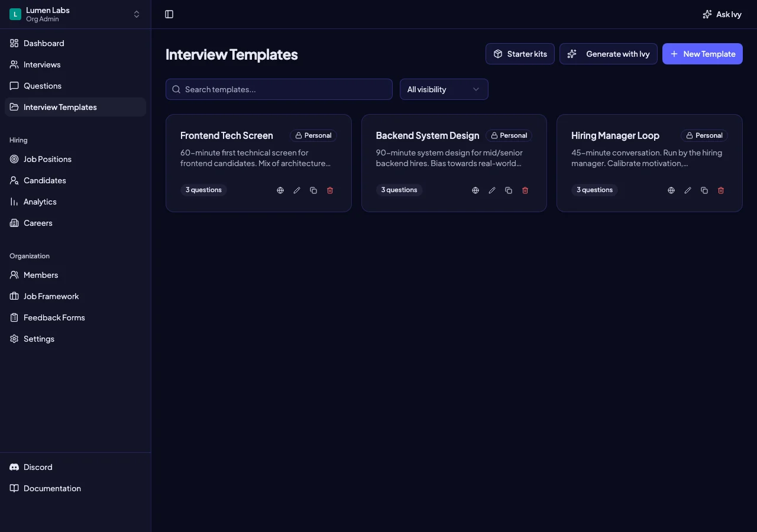This screenshot has height=532, width=757.
Task: Open Feedback Forms
Action: (75, 317)
